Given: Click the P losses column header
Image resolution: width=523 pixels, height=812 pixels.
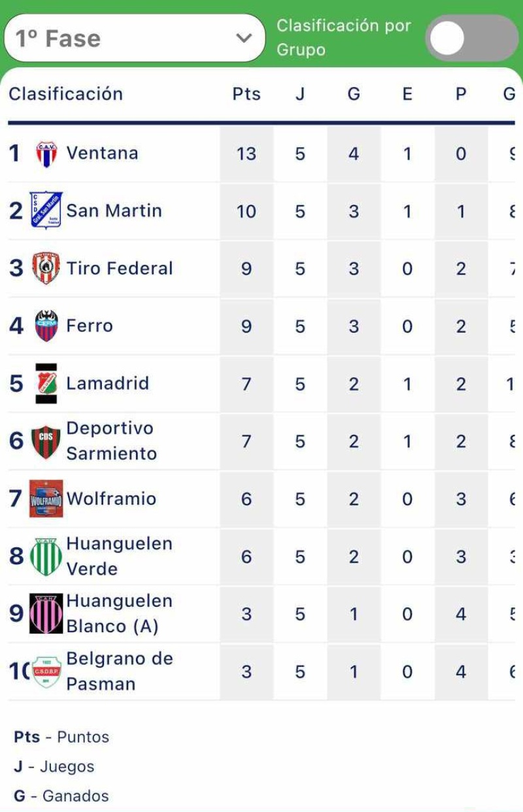Looking at the screenshot, I should 461,94.
